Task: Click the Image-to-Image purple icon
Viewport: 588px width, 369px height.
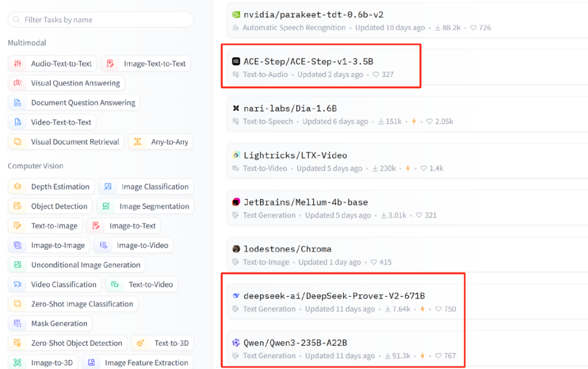Action: 18,245
